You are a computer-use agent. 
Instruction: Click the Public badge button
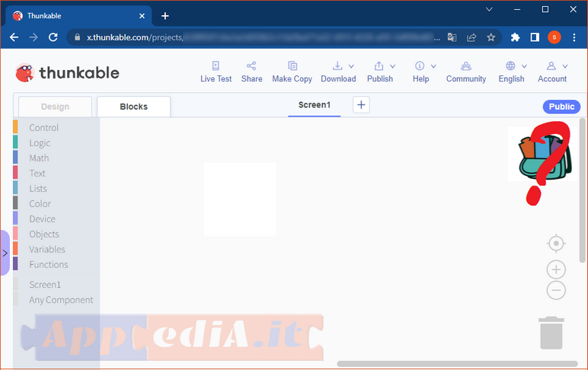point(561,107)
